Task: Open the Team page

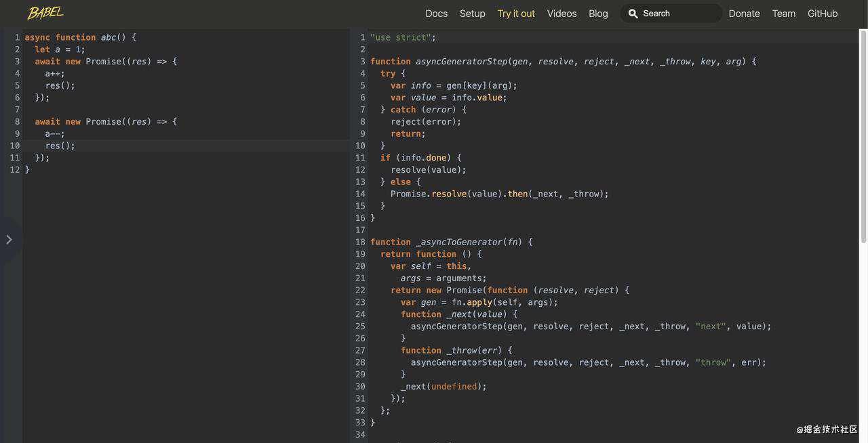Action: 784,14
